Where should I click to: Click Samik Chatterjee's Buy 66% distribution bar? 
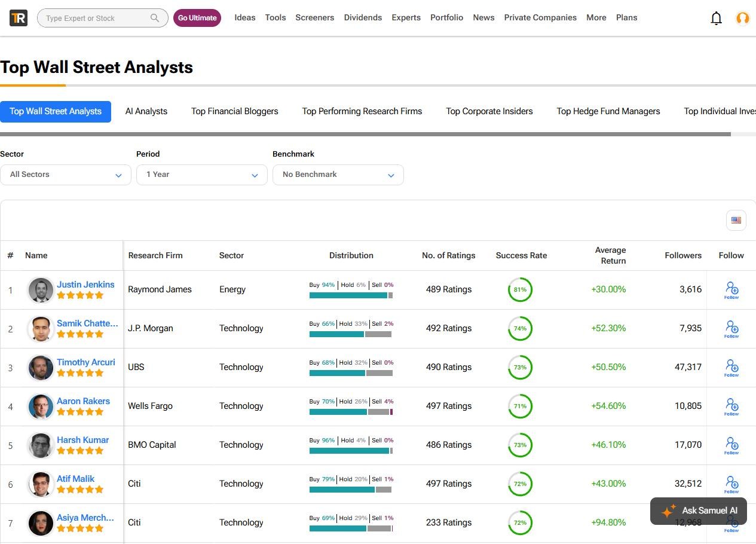point(336,334)
